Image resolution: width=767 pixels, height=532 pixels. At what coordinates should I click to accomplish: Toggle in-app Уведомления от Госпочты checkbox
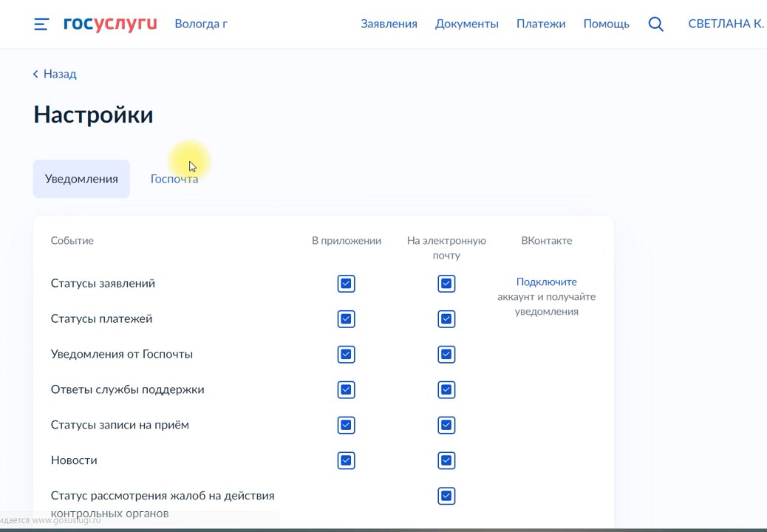346,355
